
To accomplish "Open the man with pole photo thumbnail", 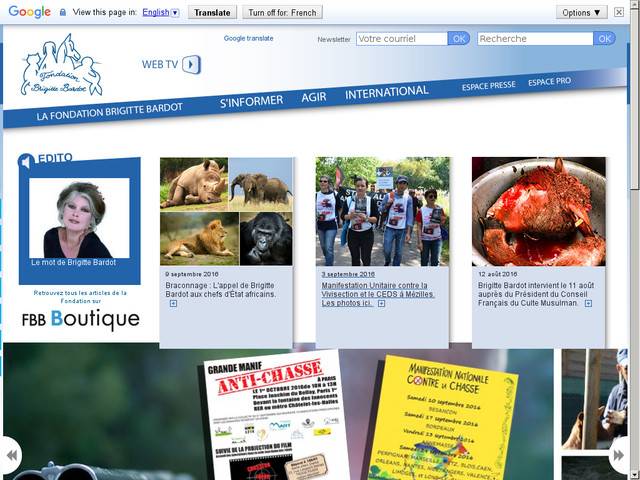I will click(x=595, y=399).
